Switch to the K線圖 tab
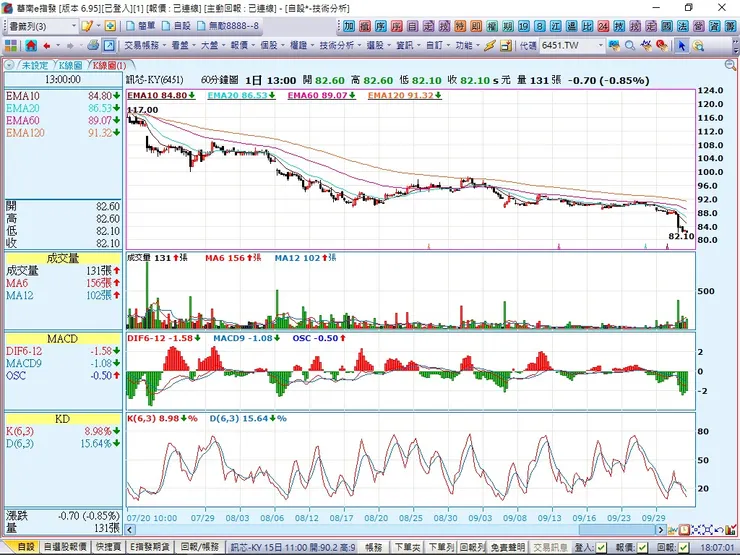Image resolution: width=740 pixels, height=555 pixels. tap(70, 65)
